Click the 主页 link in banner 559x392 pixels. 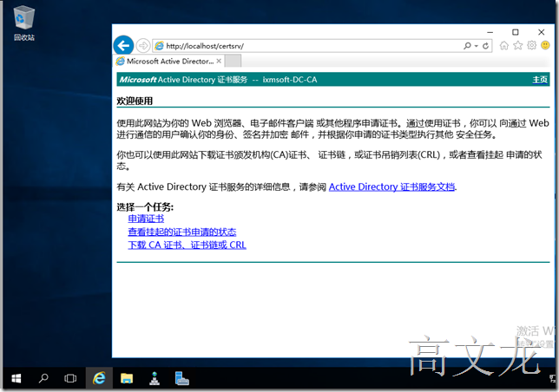click(540, 80)
